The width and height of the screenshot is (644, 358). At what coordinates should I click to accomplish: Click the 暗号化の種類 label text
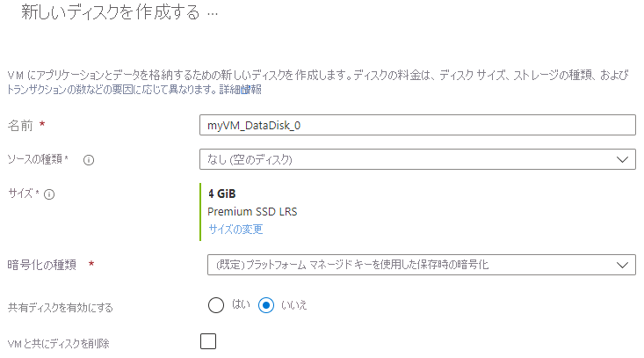coord(41,264)
